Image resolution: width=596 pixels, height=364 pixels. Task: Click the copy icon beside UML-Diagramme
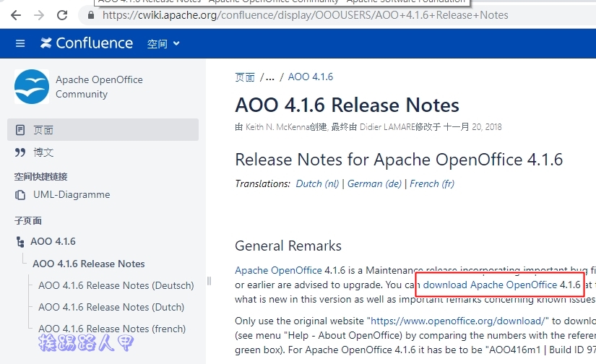[x=20, y=195]
